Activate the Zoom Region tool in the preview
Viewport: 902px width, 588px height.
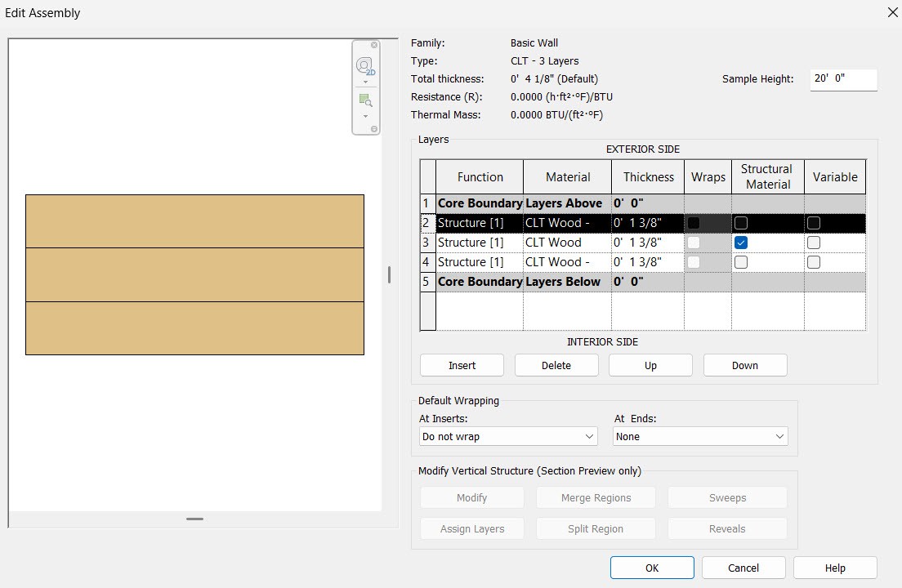point(364,98)
